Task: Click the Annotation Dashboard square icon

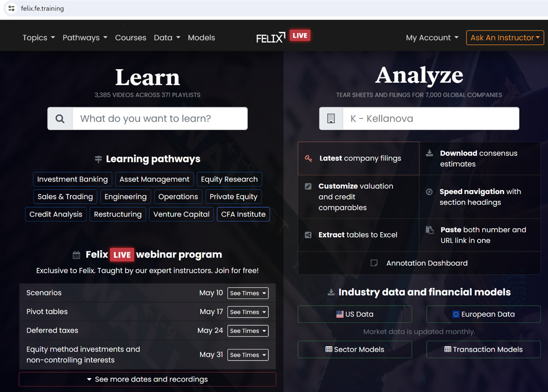Action: coord(374,263)
